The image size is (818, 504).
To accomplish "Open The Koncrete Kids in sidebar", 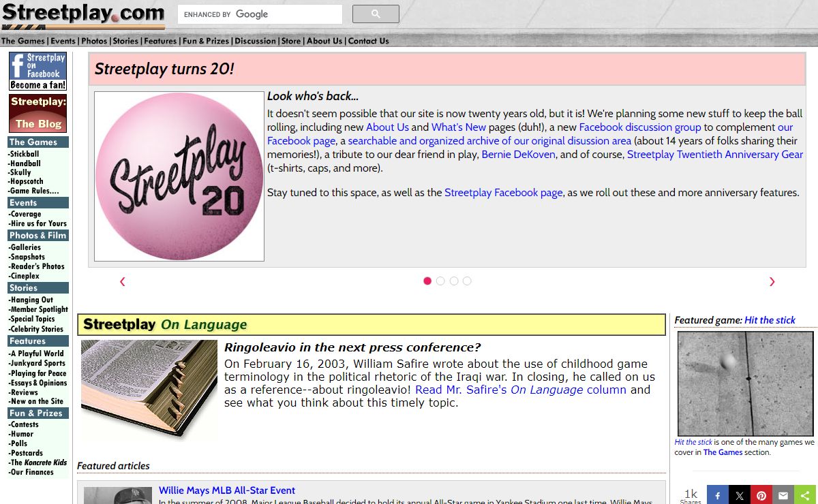I will (x=38, y=462).
